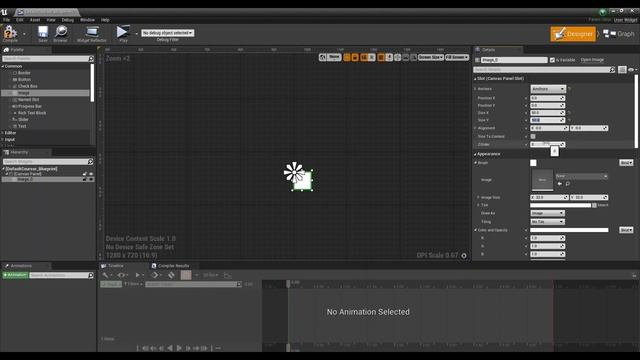Switch to Graph mode
The height and width of the screenshot is (360, 640).
coord(619,34)
